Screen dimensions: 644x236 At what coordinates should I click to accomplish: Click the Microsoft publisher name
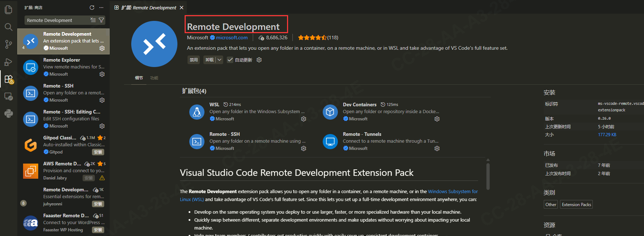pyautogui.click(x=198, y=37)
